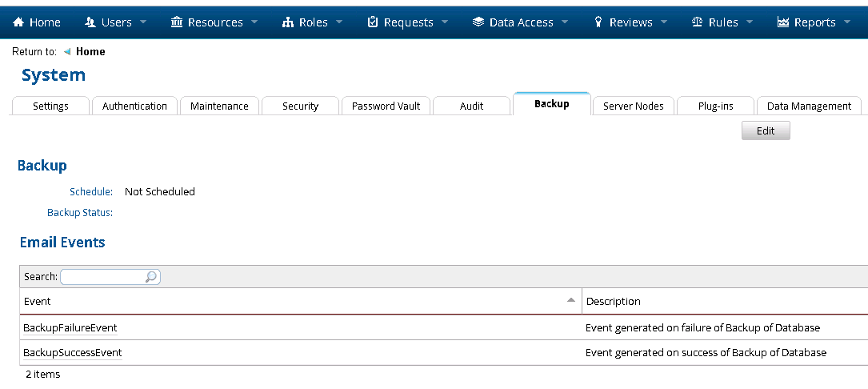
Task: Expand the Reports dropdown arrow
Action: (x=847, y=22)
